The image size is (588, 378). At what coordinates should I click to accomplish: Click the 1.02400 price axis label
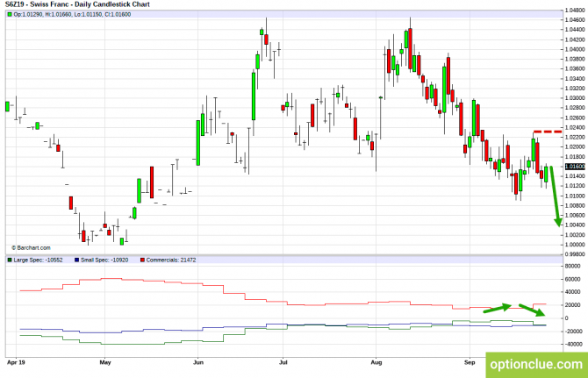pyautogui.click(x=575, y=127)
